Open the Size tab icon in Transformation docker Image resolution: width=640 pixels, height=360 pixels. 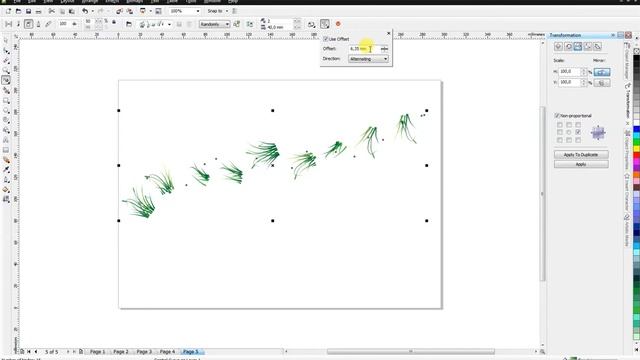588,47
